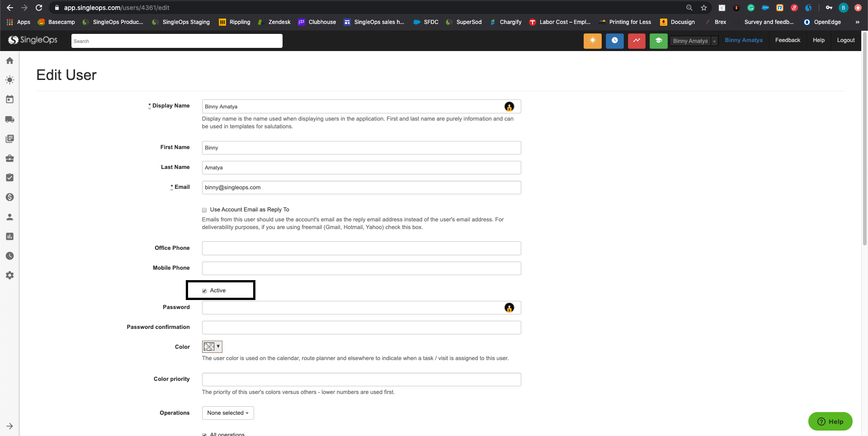Click the Email input field
The image size is (868, 436).
pyautogui.click(x=361, y=188)
